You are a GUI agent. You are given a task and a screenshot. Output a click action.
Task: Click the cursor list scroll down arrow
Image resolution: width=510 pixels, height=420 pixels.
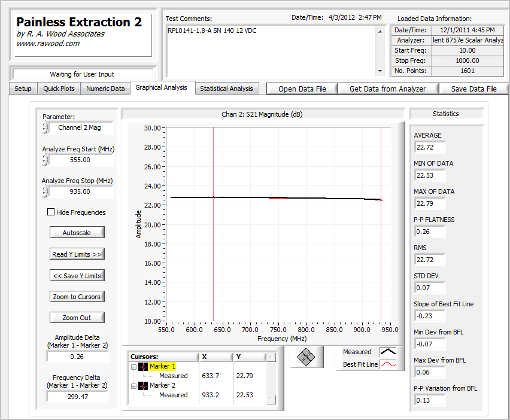(271, 400)
